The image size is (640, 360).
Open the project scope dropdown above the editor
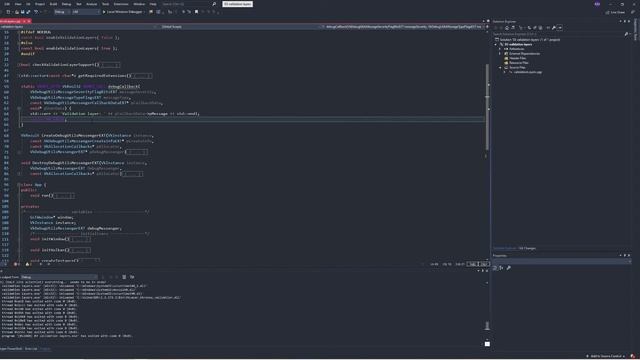(78, 27)
